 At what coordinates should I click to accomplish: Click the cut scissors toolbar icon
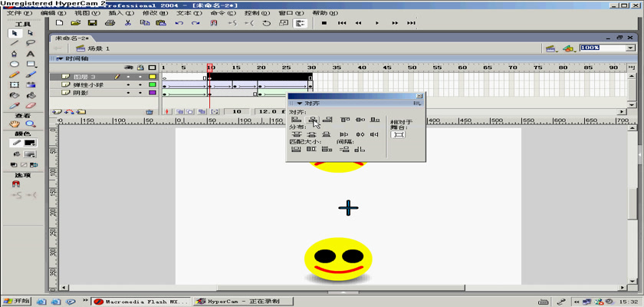pyautogui.click(x=128, y=23)
